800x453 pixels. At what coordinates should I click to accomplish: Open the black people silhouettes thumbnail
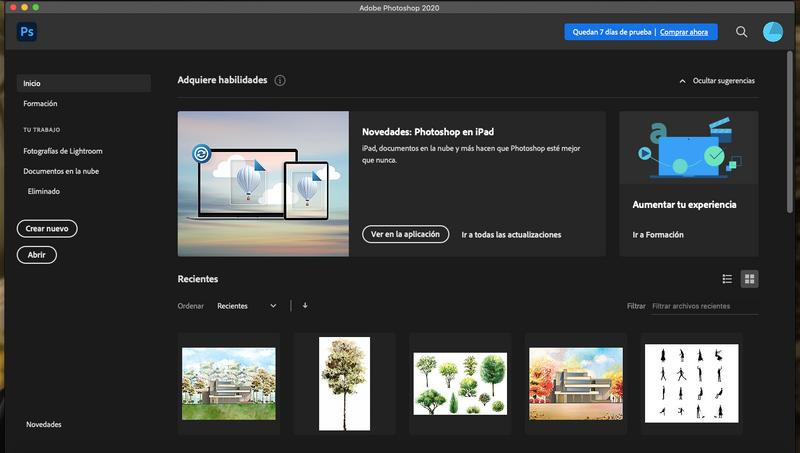pyautogui.click(x=691, y=384)
